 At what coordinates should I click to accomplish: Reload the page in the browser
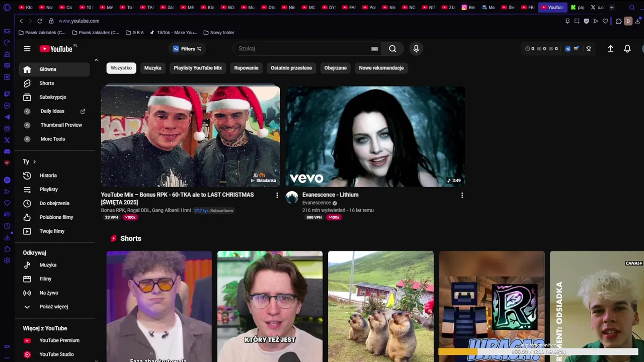pyautogui.click(x=40, y=21)
